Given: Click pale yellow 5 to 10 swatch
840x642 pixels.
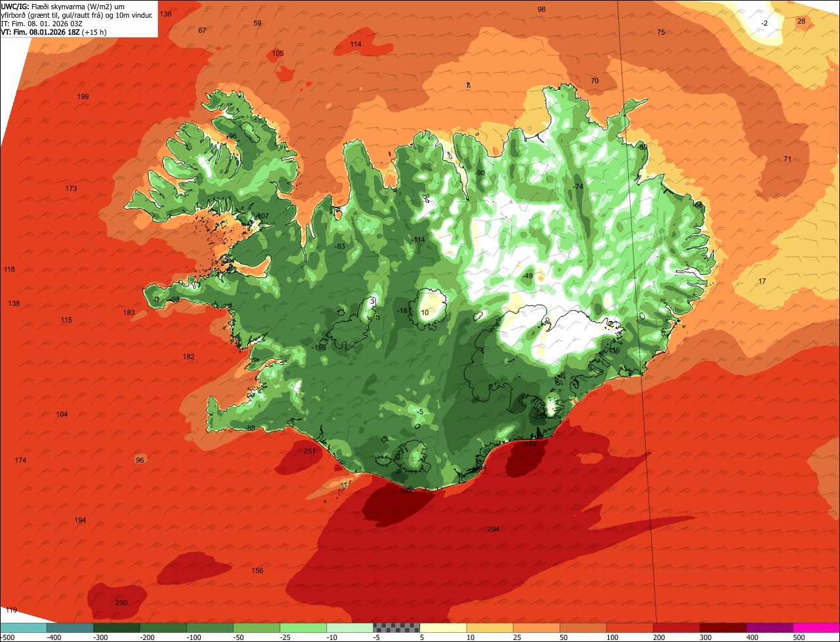Looking at the screenshot, I should (x=443, y=628).
